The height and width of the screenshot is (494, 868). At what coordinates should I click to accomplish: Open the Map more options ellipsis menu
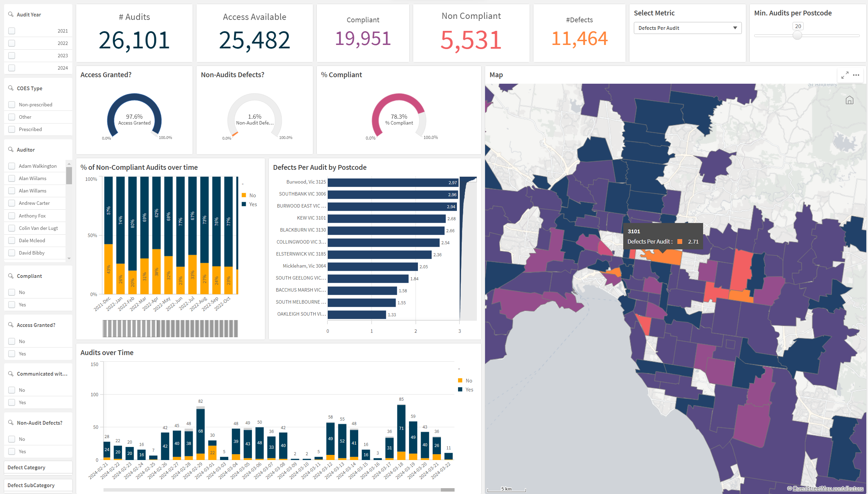point(856,75)
